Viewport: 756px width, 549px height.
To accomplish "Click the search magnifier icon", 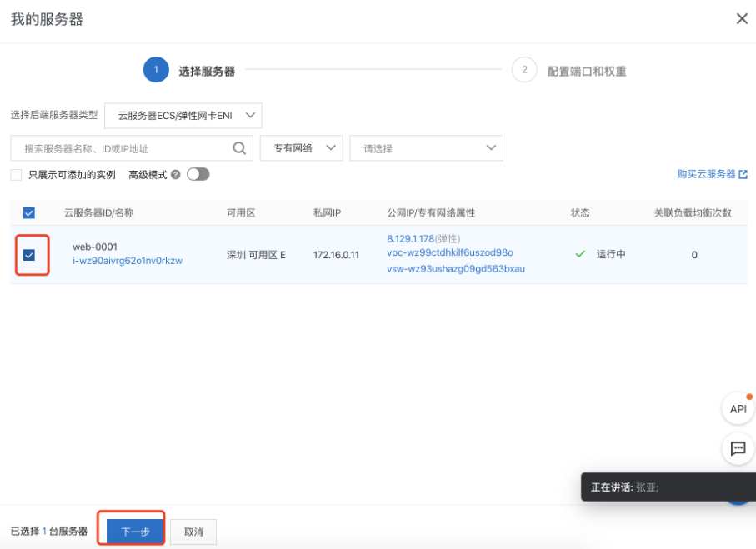I will [x=239, y=147].
